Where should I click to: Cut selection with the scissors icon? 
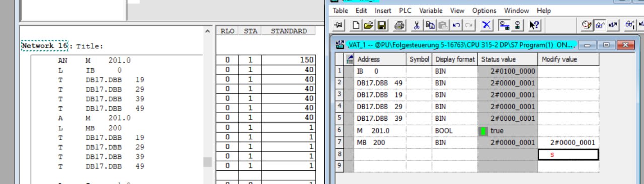(x=417, y=25)
